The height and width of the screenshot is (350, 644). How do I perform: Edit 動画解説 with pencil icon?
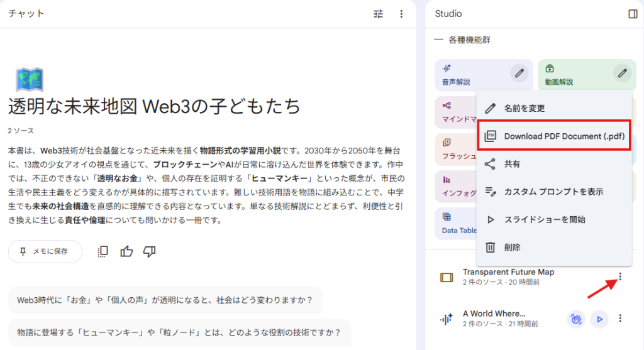coord(623,73)
